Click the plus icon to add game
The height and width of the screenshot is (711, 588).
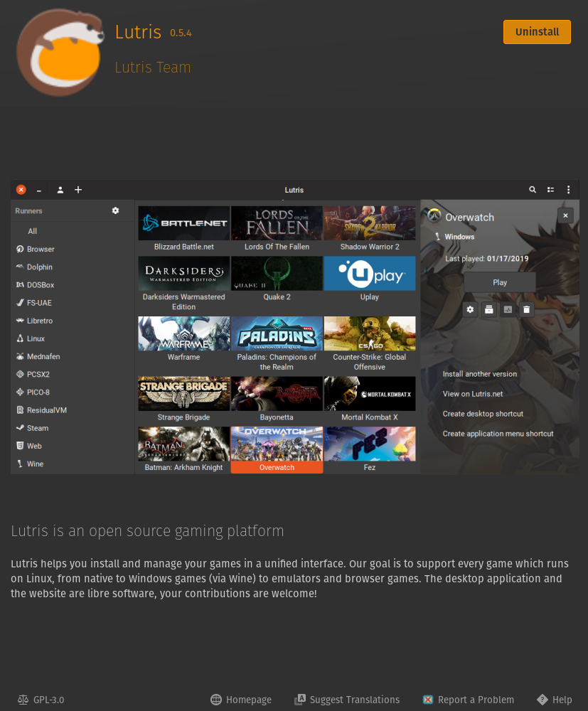click(x=78, y=190)
